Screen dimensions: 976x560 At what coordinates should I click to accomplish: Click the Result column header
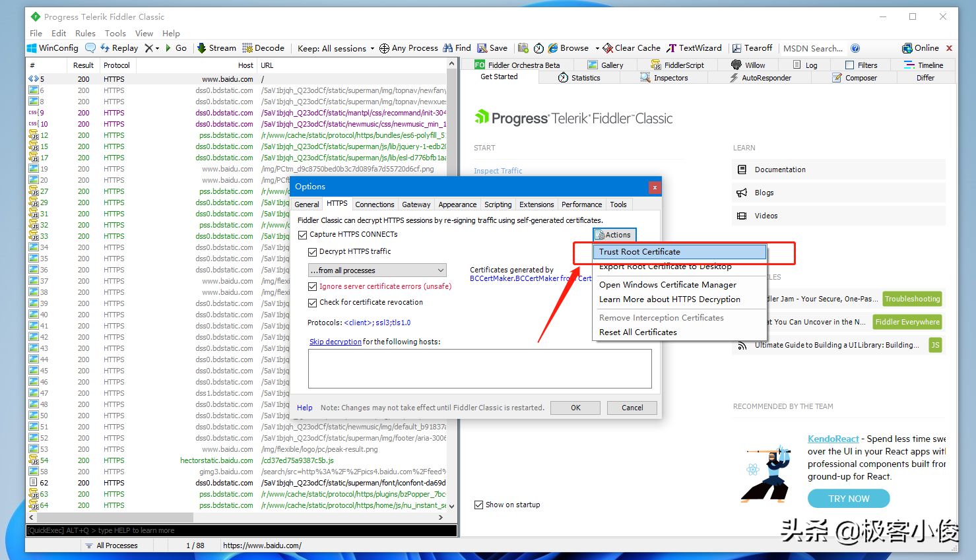[83, 65]
